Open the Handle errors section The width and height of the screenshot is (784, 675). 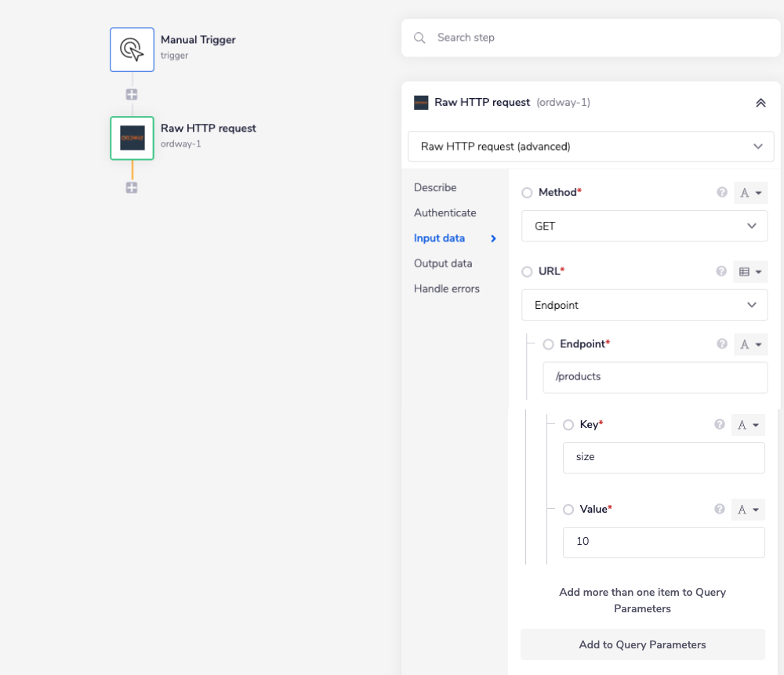point(446,289)
